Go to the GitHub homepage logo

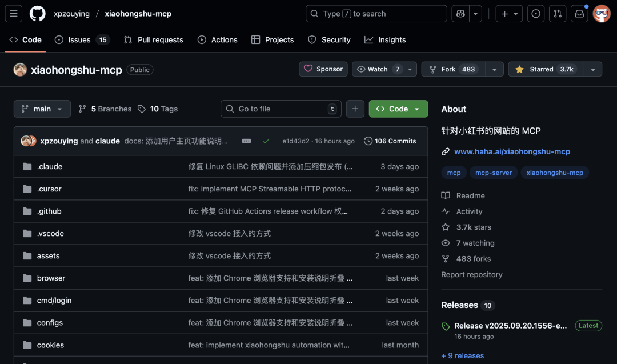point(37,14)
